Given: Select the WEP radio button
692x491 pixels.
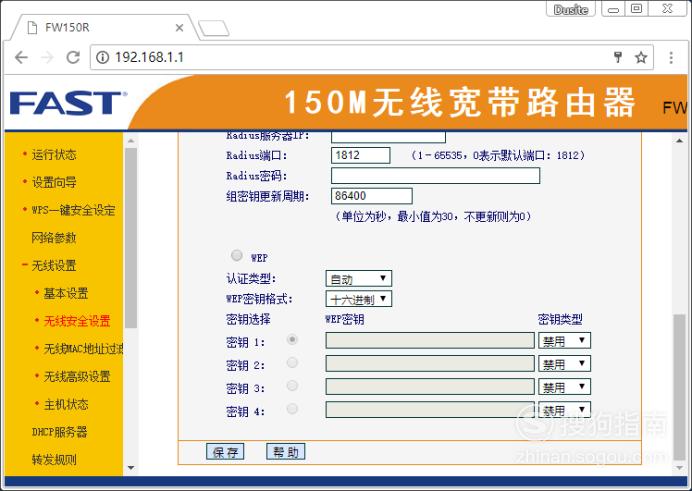Looking at the screenshot, I should [x=237, y=255].
